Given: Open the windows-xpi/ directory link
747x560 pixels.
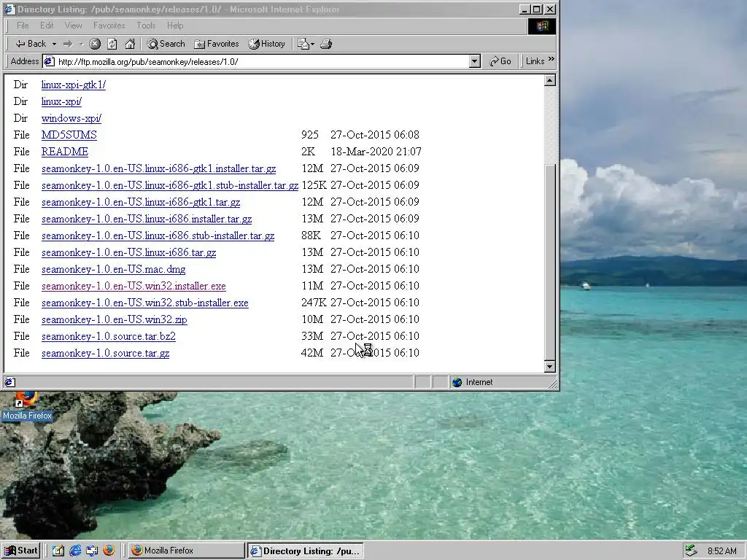Looking at the screenshot, I should (71, 118).
